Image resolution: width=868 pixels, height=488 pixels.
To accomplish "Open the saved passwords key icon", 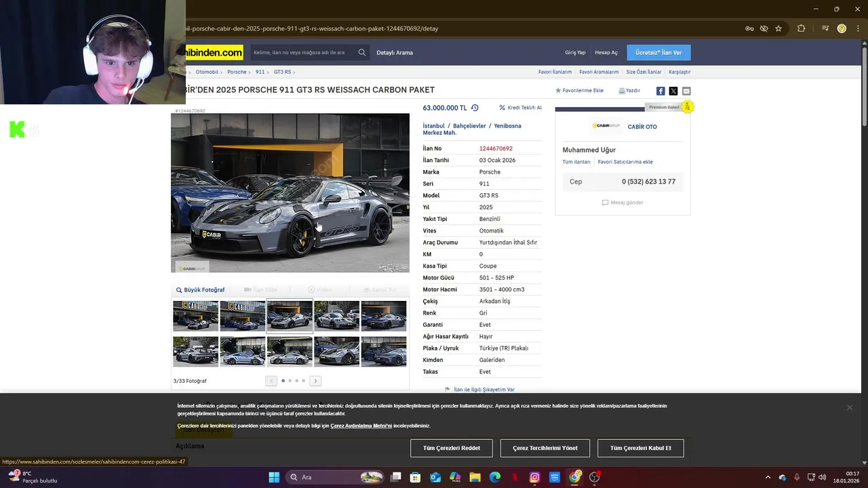I will point(749,28).
